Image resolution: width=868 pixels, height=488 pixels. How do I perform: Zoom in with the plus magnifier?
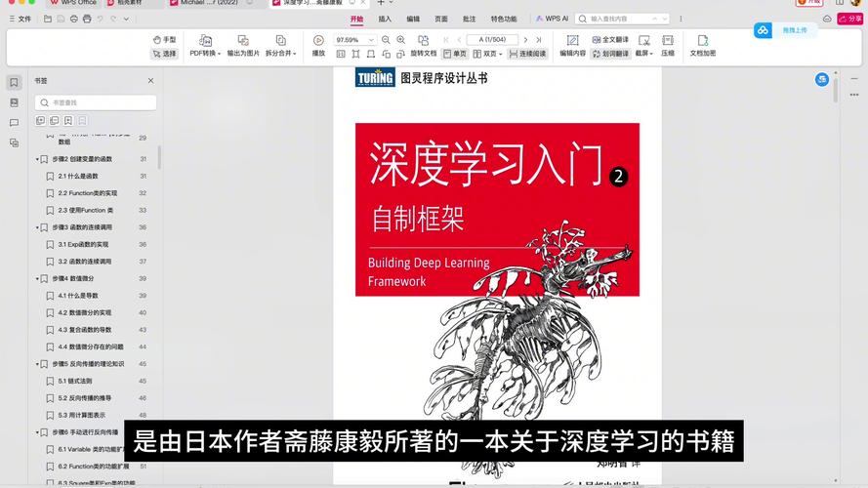[401, 40]
